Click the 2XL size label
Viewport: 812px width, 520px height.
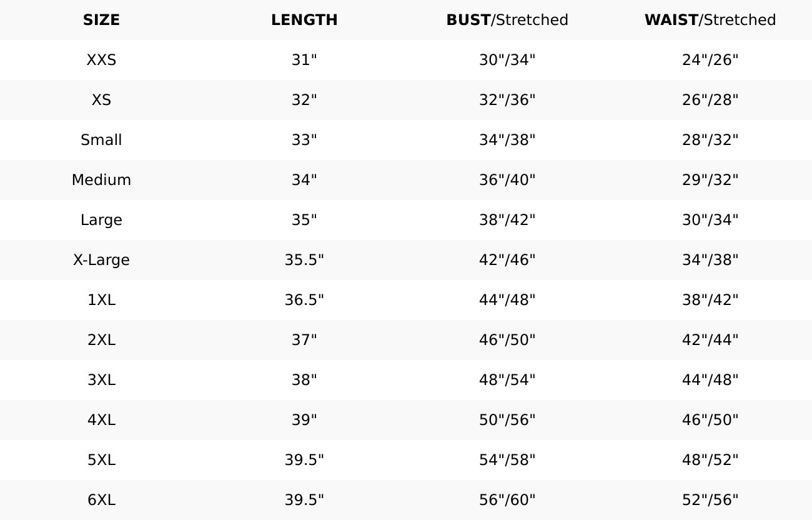click(101, 340)
